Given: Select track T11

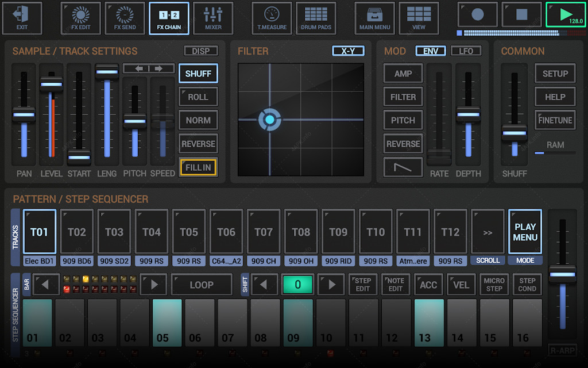Looking at the screenshot, I should (413, 232).
